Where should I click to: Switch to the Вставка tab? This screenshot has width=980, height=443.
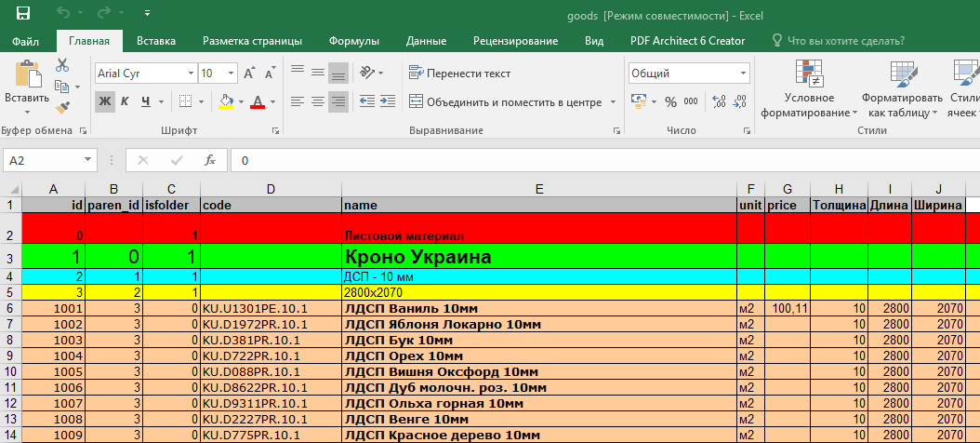click(x=156, y=41)
